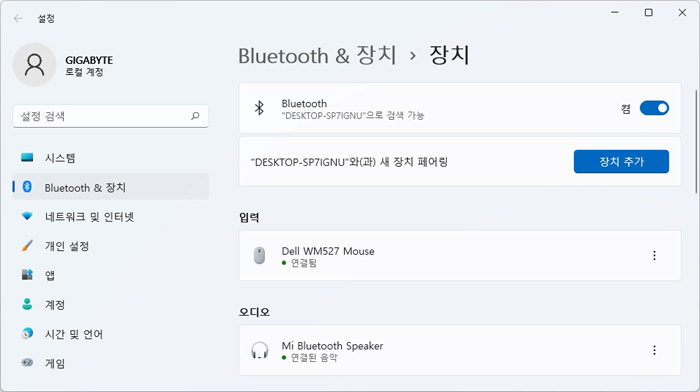
Task: Select Bluetooth & 장치 in the sidebar
Action: pyautogui.click(x=111, y=187)
